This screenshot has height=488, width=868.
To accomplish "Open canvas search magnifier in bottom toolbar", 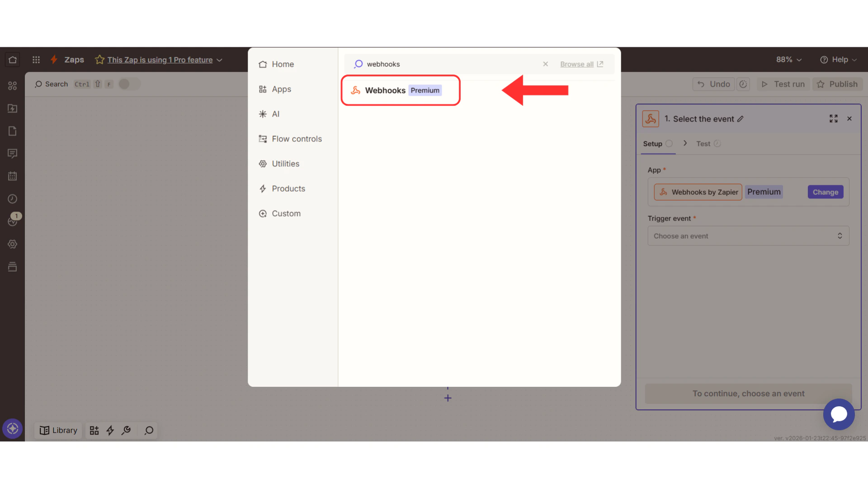I will pyautogui.click(x=148, y=430).
